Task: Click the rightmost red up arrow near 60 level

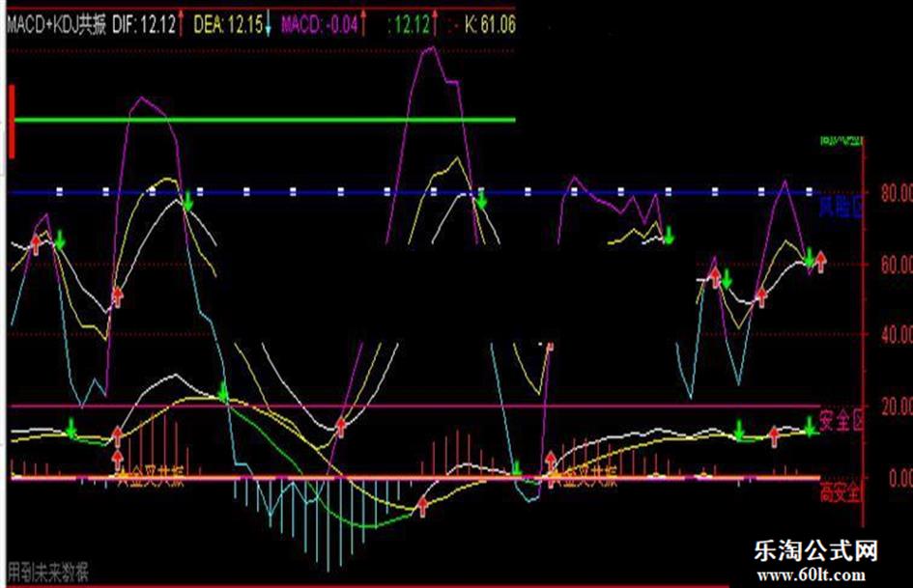Action: click(820, 262)
